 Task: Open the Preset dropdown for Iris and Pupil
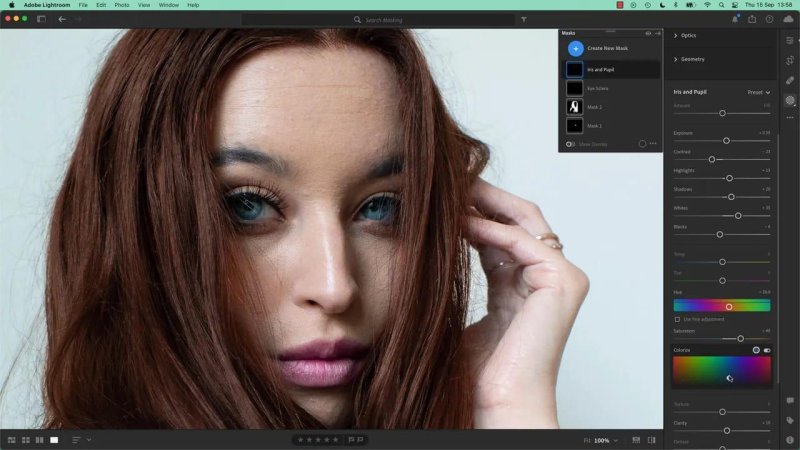759,92
